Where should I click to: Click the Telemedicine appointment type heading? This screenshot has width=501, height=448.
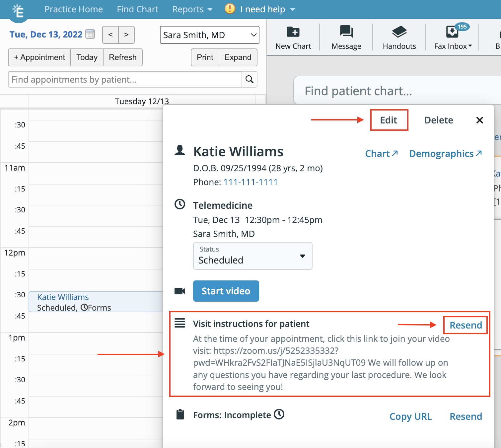223,205
